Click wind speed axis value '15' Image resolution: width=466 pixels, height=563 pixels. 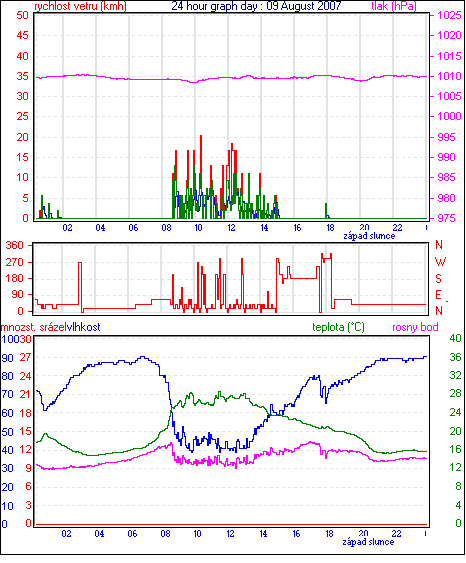(22, 157)
